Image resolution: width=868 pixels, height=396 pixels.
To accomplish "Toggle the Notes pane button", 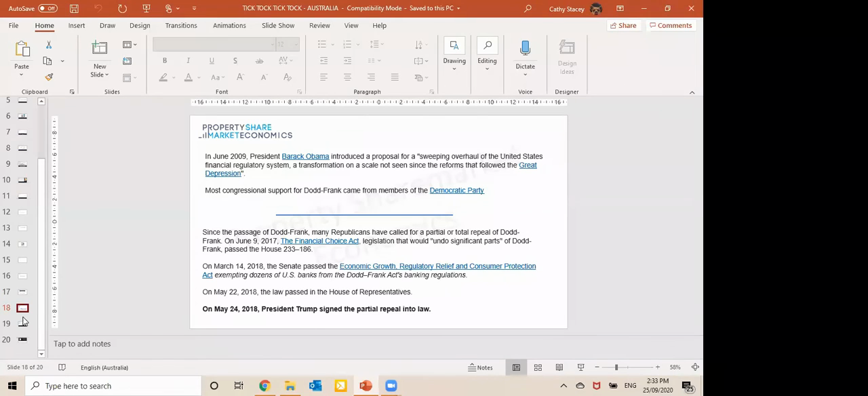I will tap(480, 368).
